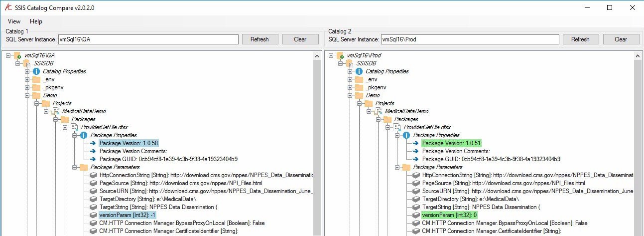The width and height of the screenshot is (644, 236).
Task: Collapse SSISDB node in Catalog 1 tree
Action: coord(17,63)
